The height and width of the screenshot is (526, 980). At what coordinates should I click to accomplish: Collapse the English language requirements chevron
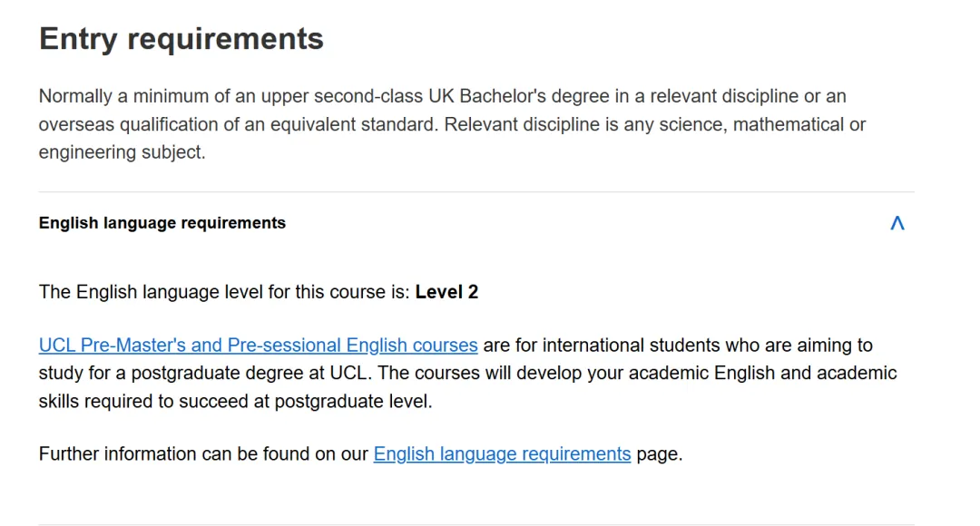point(897,223)
